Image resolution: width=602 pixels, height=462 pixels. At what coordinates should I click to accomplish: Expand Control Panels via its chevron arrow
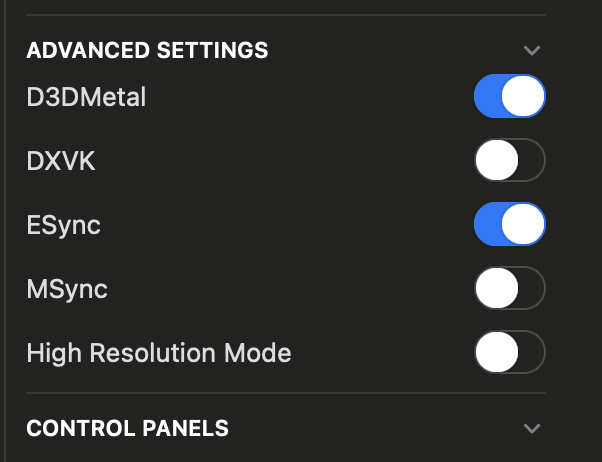(532, 428)
